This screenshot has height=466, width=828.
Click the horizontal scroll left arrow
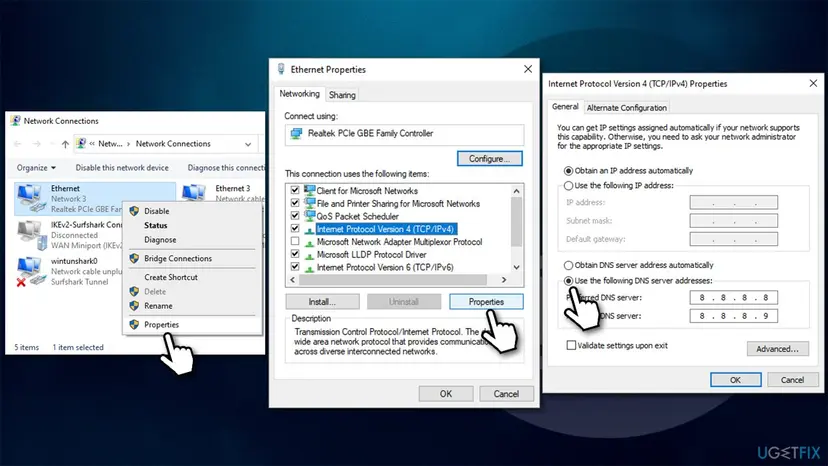click(x=293, y=279)
